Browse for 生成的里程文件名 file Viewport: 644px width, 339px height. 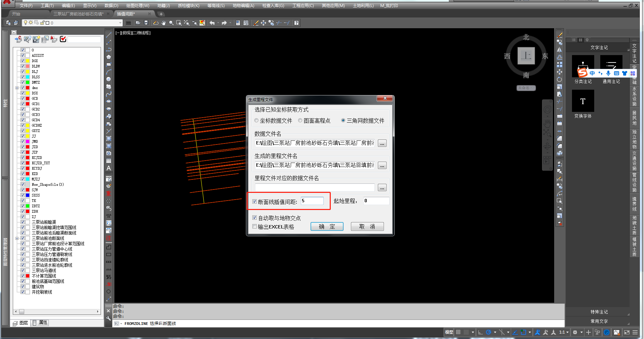point(382,166)
